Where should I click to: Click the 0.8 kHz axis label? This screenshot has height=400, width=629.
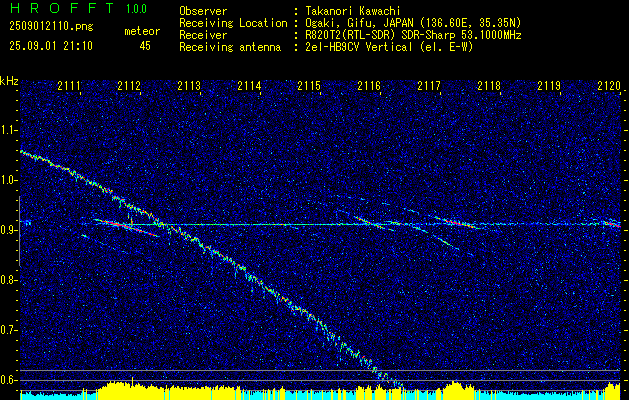click(x=9, y=280)
